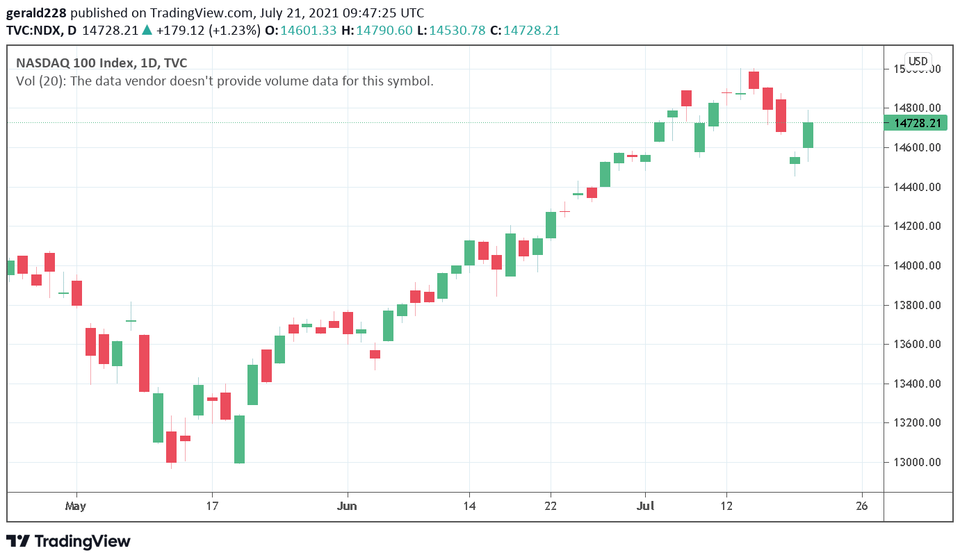This screenshot has height=560, width=960.
Task: Click the '14200.00' price axis label
Action: coord(918,226)
